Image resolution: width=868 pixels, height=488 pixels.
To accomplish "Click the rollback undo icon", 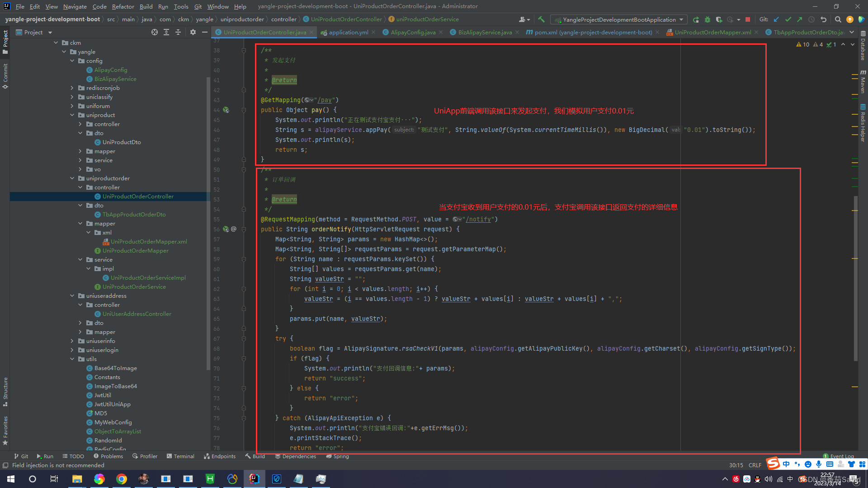I will pos(823,19).
